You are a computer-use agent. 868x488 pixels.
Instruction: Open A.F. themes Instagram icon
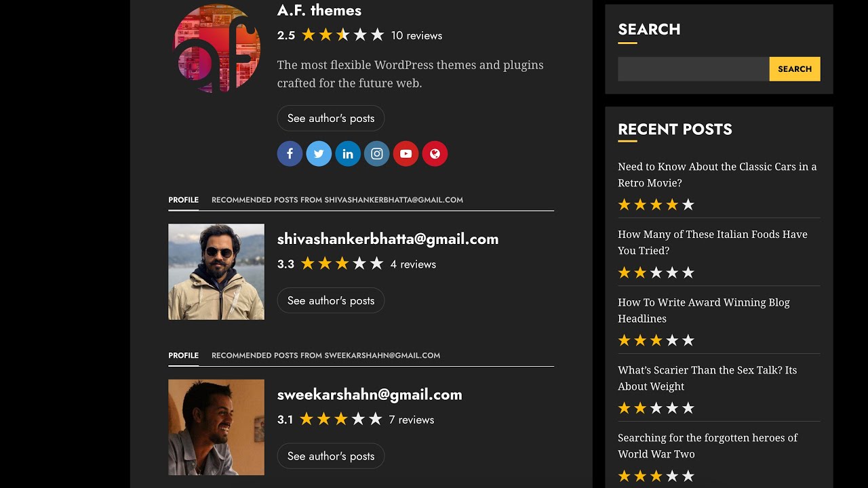coord(377,154)
